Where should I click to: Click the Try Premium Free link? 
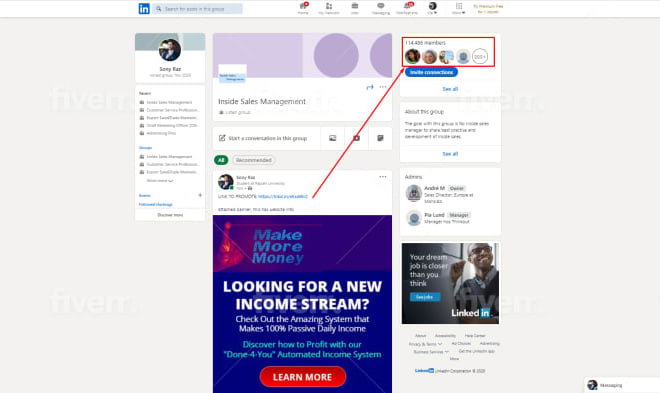tap(488, 9)
